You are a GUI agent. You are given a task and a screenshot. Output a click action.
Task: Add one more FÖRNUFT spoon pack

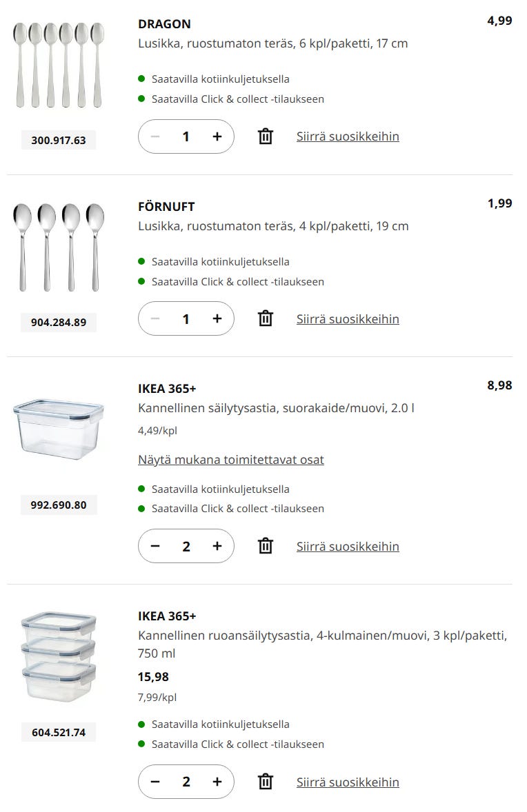[217, 318]
